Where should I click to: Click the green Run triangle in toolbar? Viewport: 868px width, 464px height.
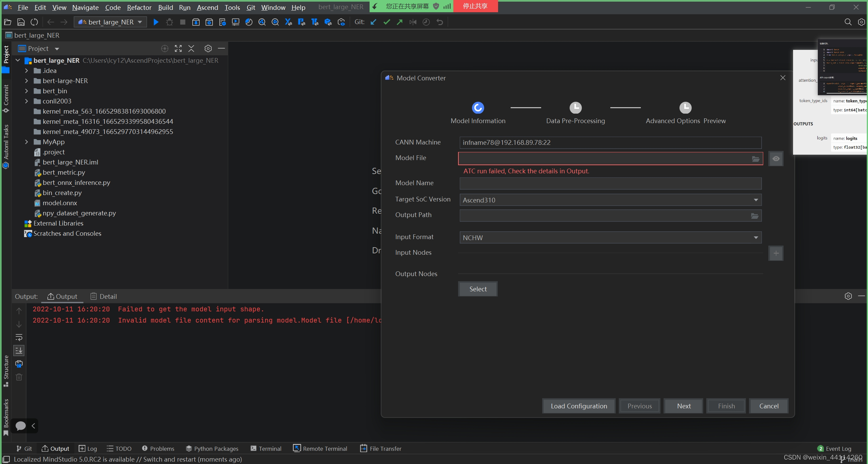156,22
